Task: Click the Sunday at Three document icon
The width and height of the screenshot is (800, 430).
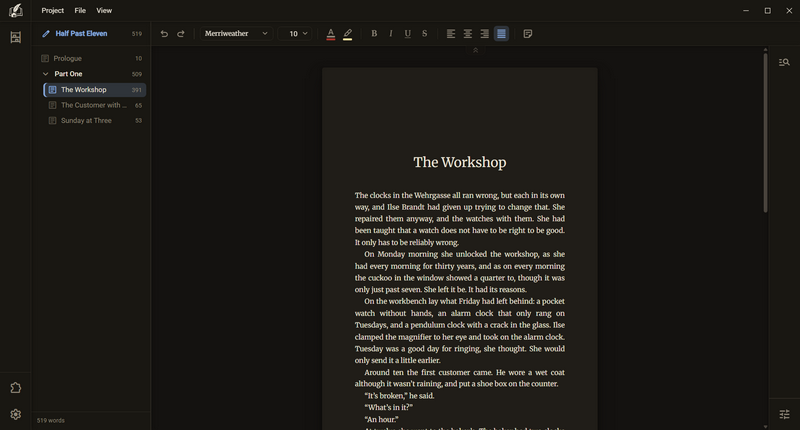Action: [53, 121]
